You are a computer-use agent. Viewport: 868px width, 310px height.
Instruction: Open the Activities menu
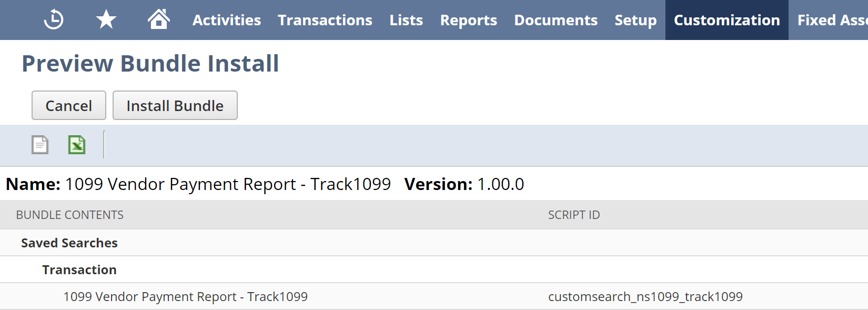[227, 20]
